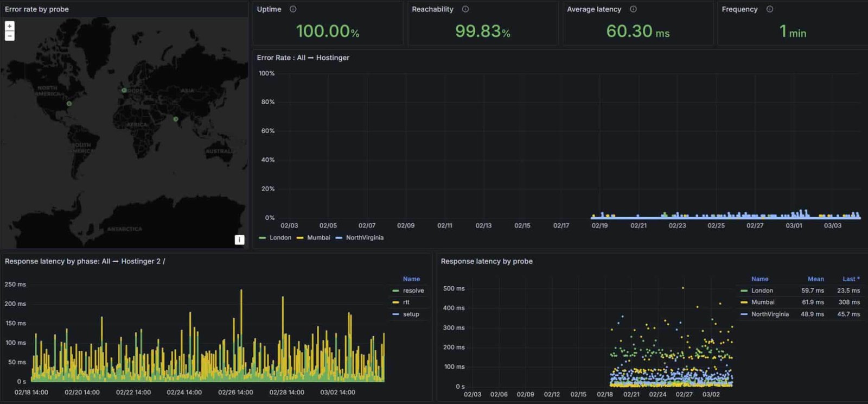The image size is (868, 404).
Task: Show info tooltip for Average latency
Action: (x=633, y=9)
